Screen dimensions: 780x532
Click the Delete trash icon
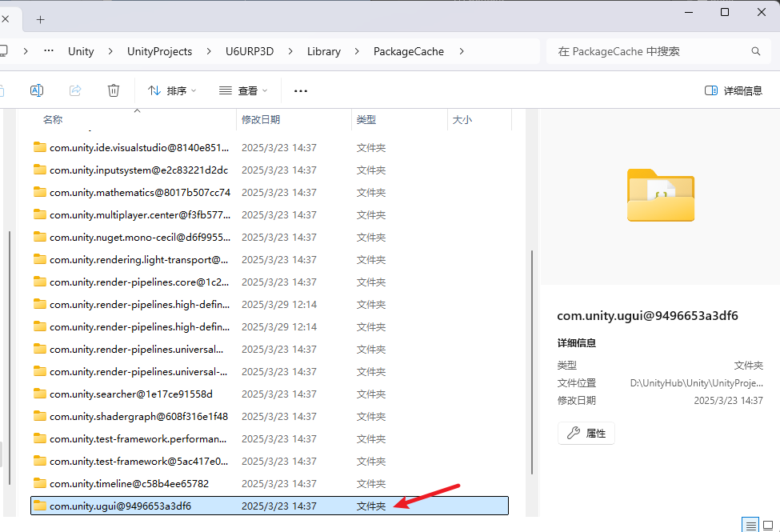tap(114, 90)
